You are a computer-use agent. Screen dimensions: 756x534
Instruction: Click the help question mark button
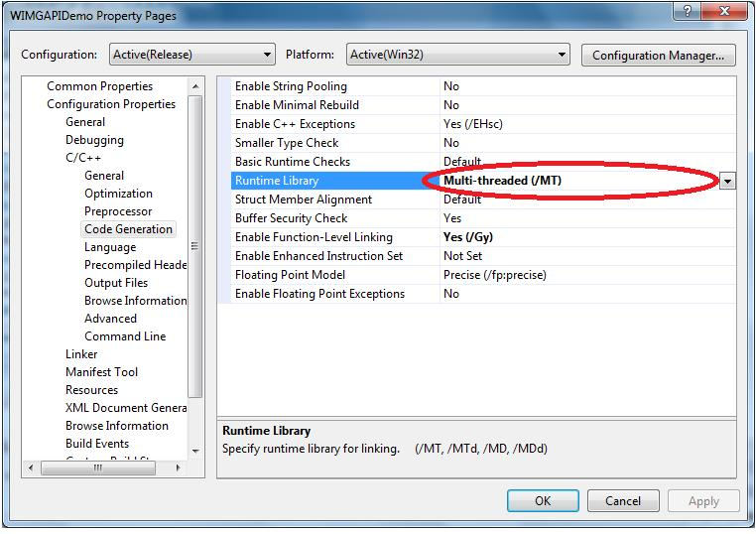tap(686, 10)
